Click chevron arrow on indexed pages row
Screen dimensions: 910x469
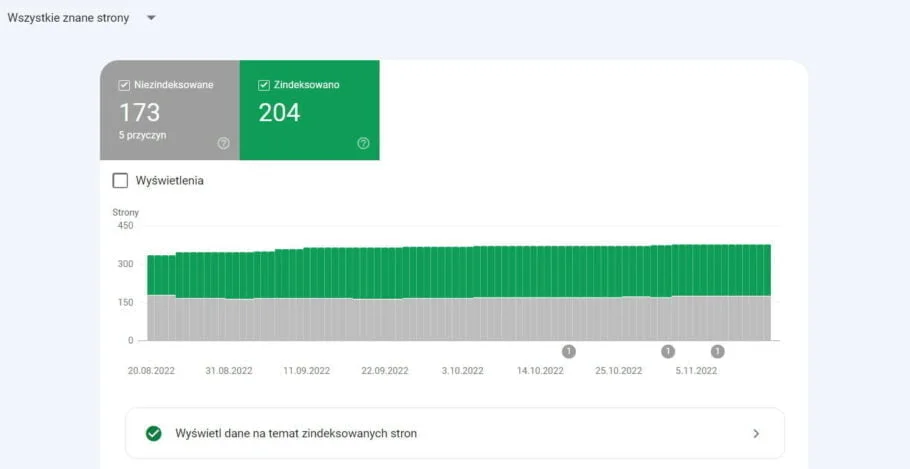[756, 434]
